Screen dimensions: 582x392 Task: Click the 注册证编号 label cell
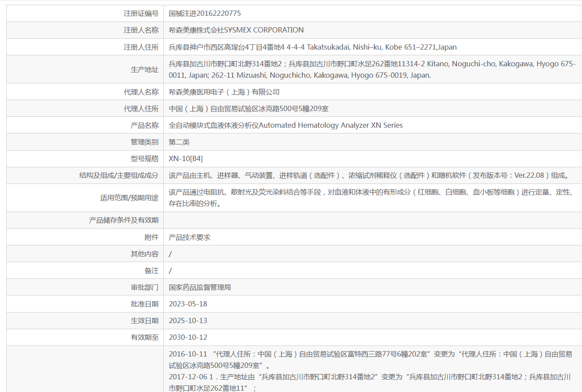141,14
